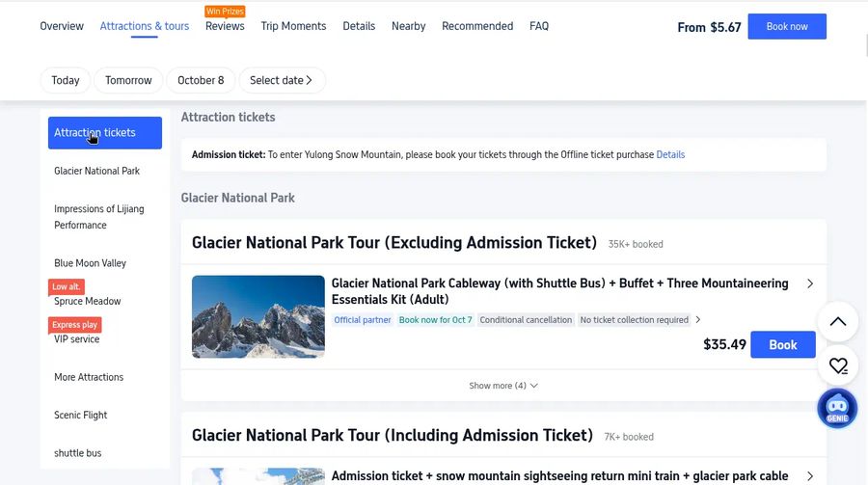Choose the Tomorrow date chip
This screenshot has width=868, height=485.
click(x=128, y=80)
